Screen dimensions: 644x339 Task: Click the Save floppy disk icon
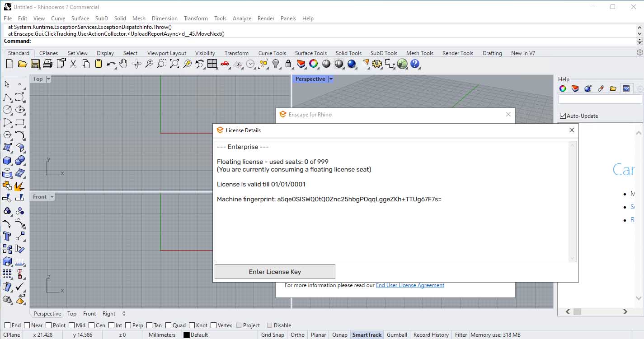coord(35,64)
